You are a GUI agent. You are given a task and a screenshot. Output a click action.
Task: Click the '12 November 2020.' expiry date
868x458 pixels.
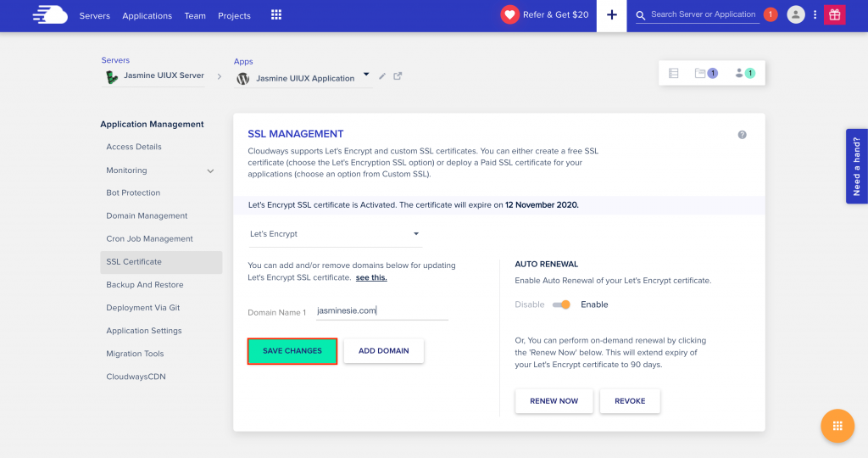[542, 205]
